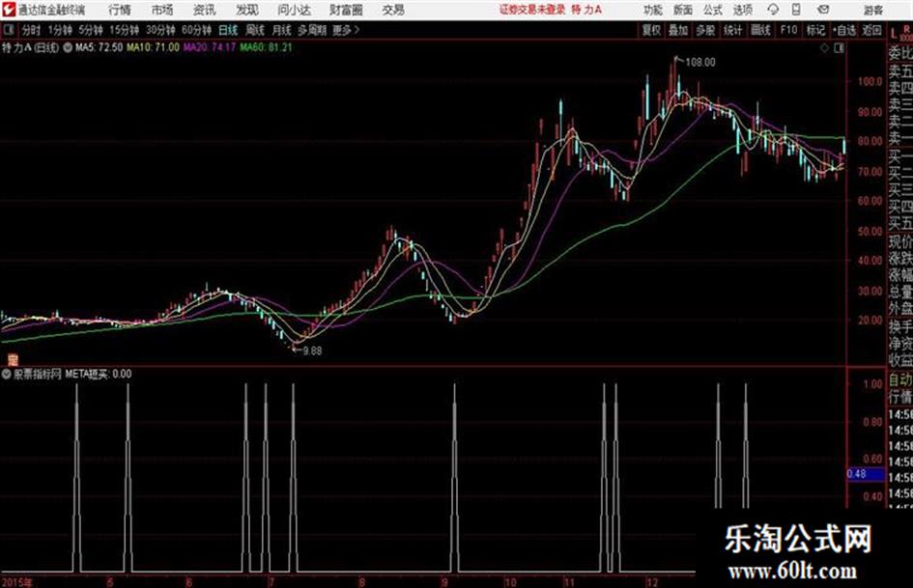The width and height of the screenshot is (913, 588).
Task: Open the envelope messages icon
Action: click(823, 10)
